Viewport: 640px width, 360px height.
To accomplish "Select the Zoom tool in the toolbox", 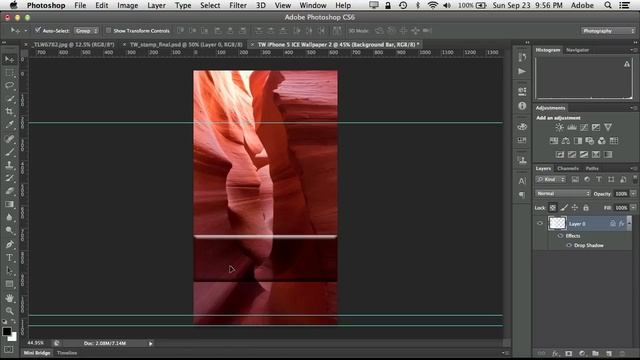I will pos(9,311).
